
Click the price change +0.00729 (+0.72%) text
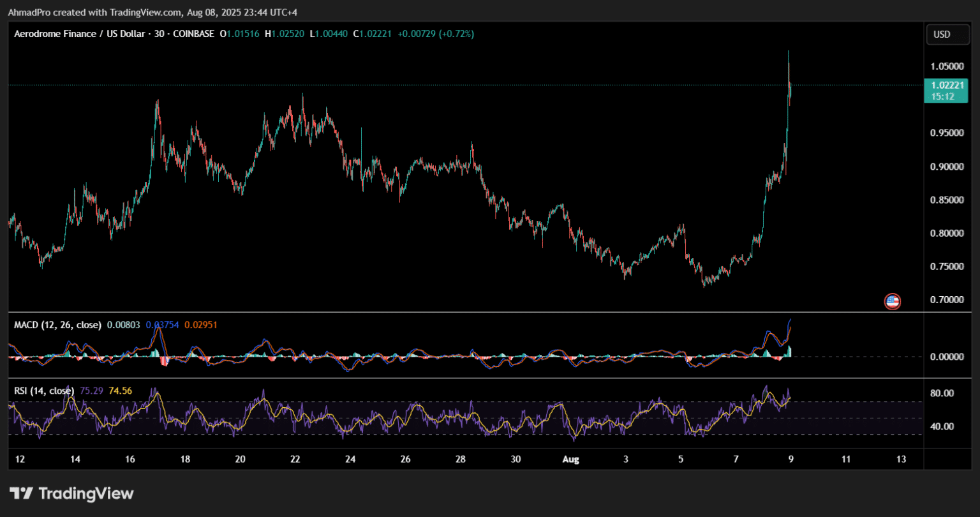click(x=435, y=34)
